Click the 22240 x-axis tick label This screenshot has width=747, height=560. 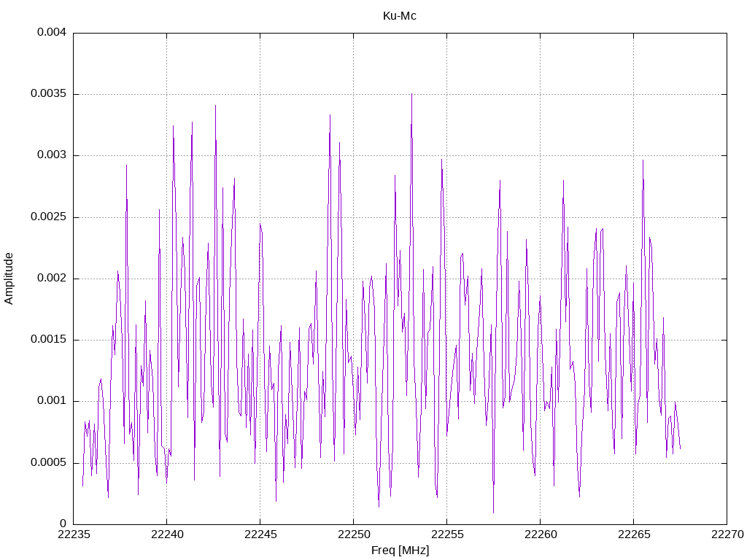(x=167, y=534)
